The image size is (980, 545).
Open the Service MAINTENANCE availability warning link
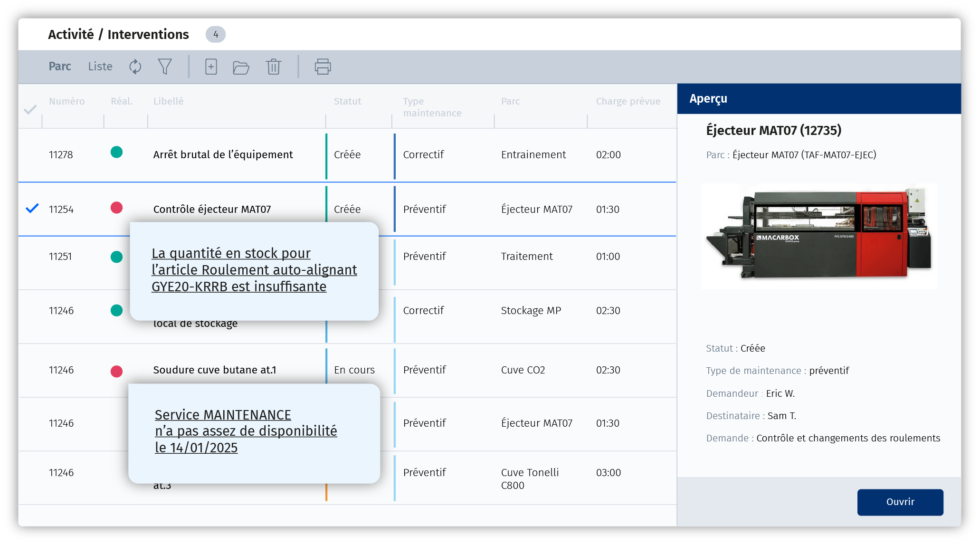[246, 430]
